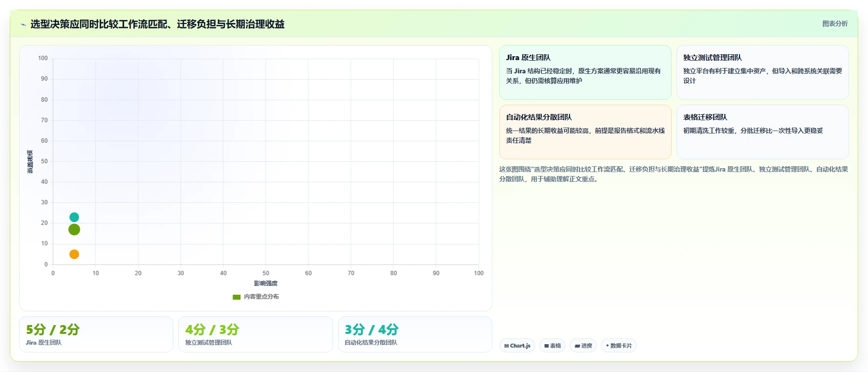868x372 pixels.
Task: Click the teal bubble data point
Action: click(x=74, y=217)
